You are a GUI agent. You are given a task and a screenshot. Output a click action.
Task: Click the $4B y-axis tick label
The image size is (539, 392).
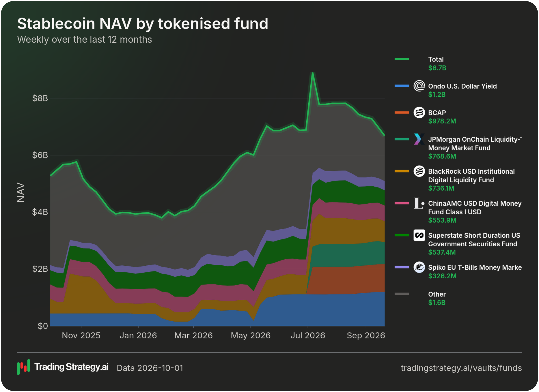40,212
